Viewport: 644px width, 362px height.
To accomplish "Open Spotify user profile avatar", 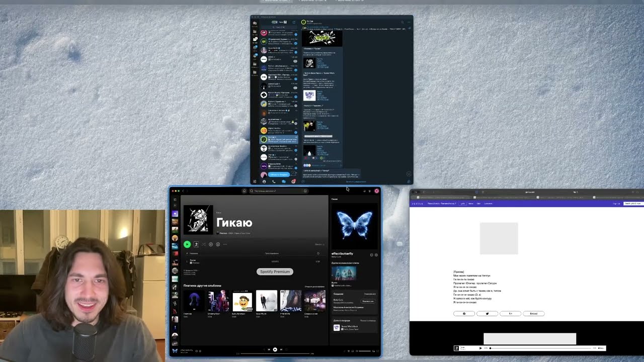I will [376, 191].
